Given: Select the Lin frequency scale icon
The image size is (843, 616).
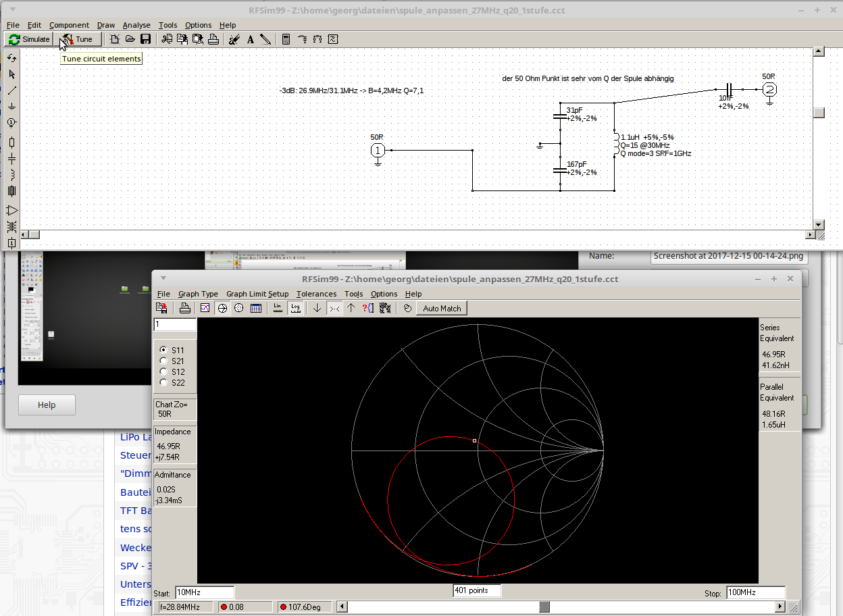Looking at the screenshot, I should 278,308.
